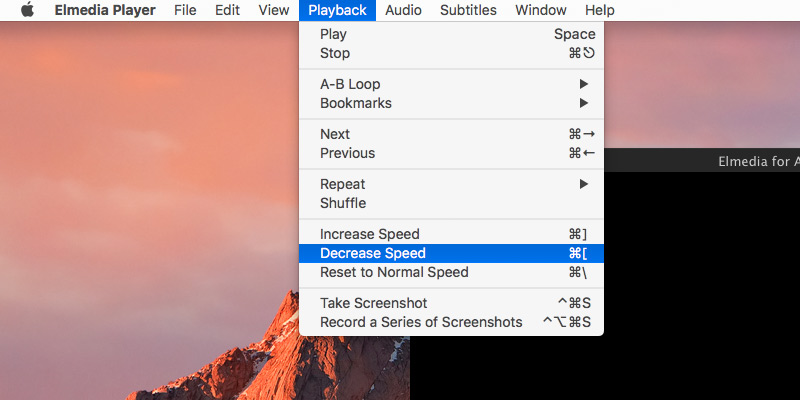Select Next in the Playback menu
The height and width of the screenshot is (400, 800).
click(451, 134)
